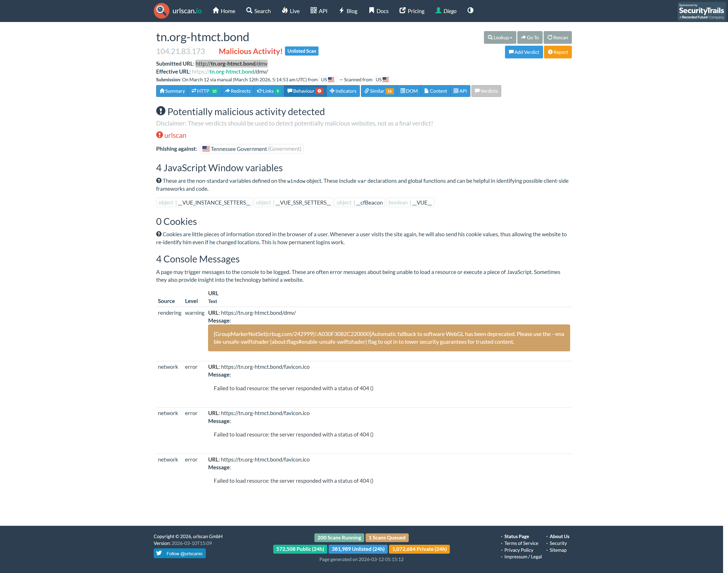Click the submission US flag badge
This screenshot has height=573, width=728.
(x=328, y=79)
